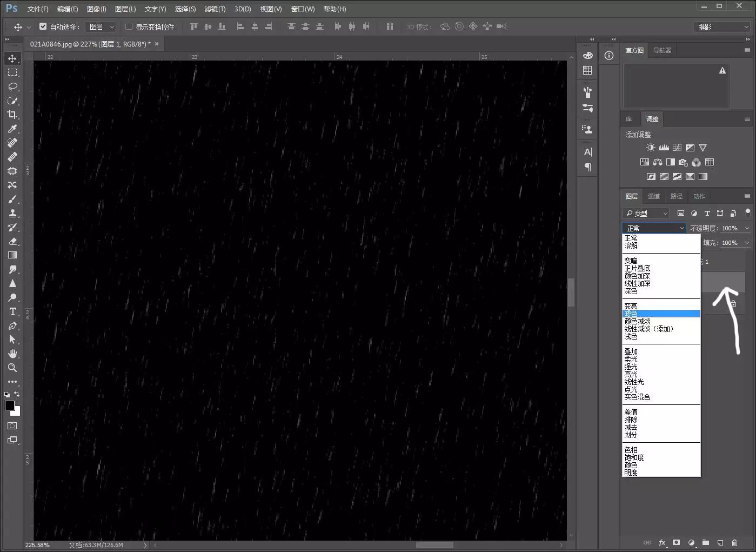Toggle adjustment layer filter in Layers panel

click(694, 214)
